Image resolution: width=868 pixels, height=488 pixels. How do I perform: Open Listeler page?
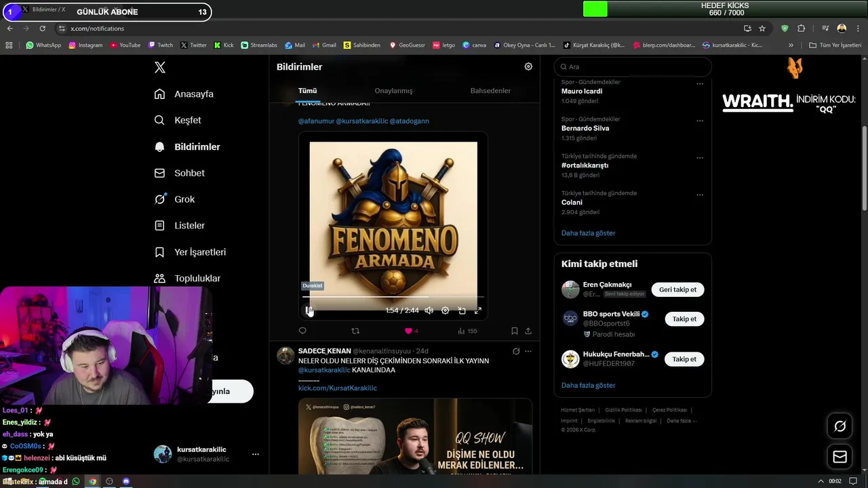tap(179, 226)
